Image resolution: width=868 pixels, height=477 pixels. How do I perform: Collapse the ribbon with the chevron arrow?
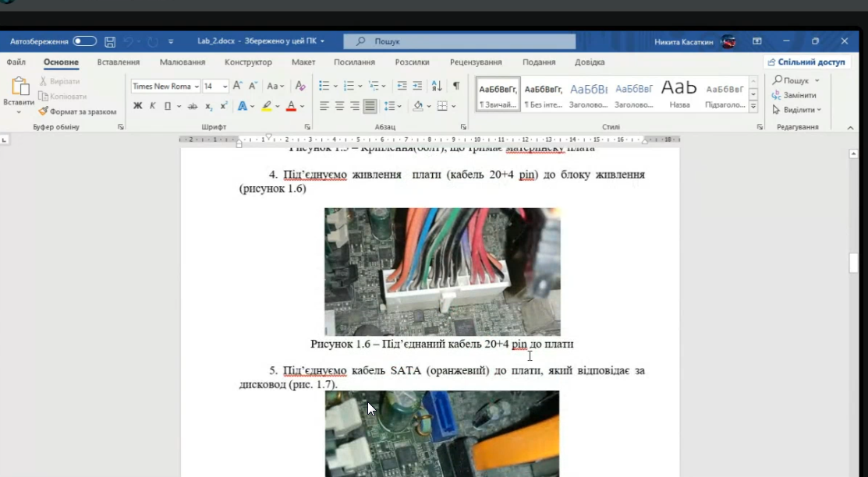point(850,127)
